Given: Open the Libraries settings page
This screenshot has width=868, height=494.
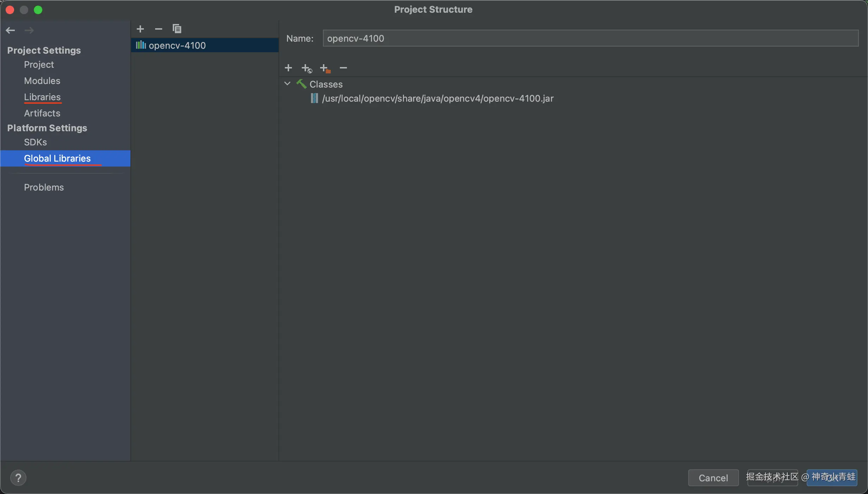Looking at the screenshot, I should point(42,97).
